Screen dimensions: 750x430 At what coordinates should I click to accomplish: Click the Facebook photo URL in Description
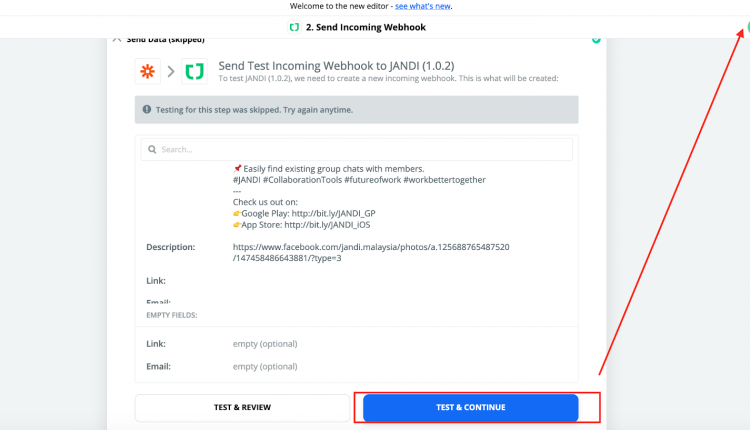[x=371, y=253]
